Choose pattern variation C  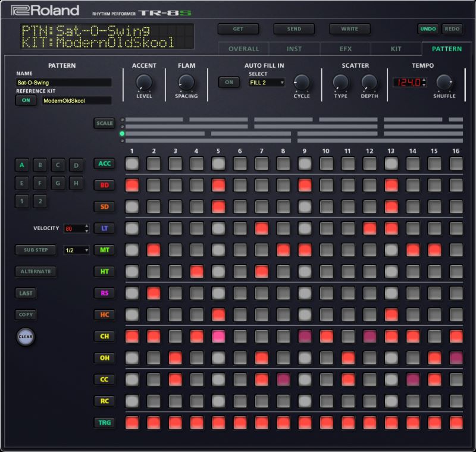(58, 165)
